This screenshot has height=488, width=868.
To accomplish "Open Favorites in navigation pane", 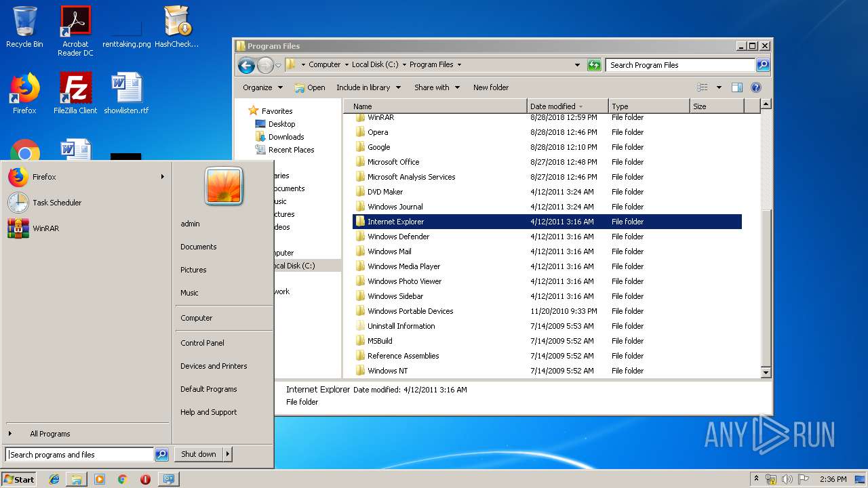I will pyautogui.click(x=277, y=111).
